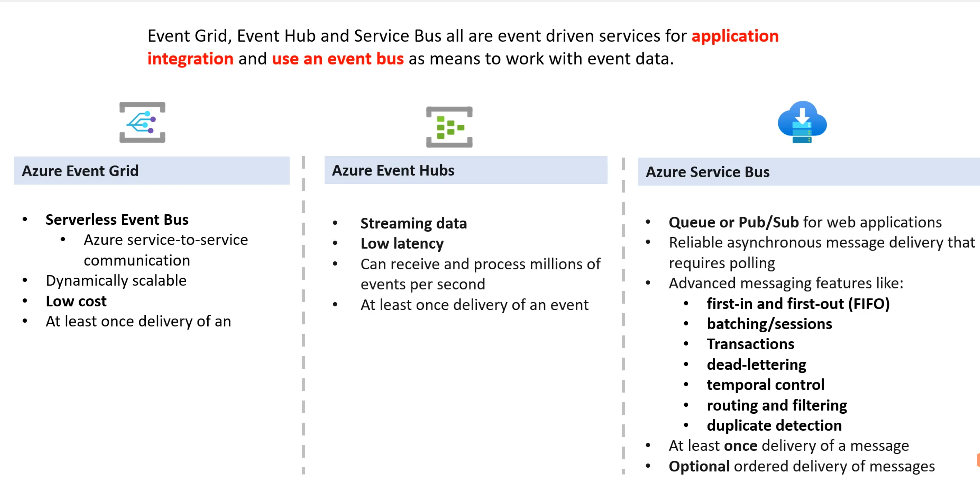Click the 'dead-lettering' feature item
Viewport: 980px width, 479px height.
(x=756, y=364)
